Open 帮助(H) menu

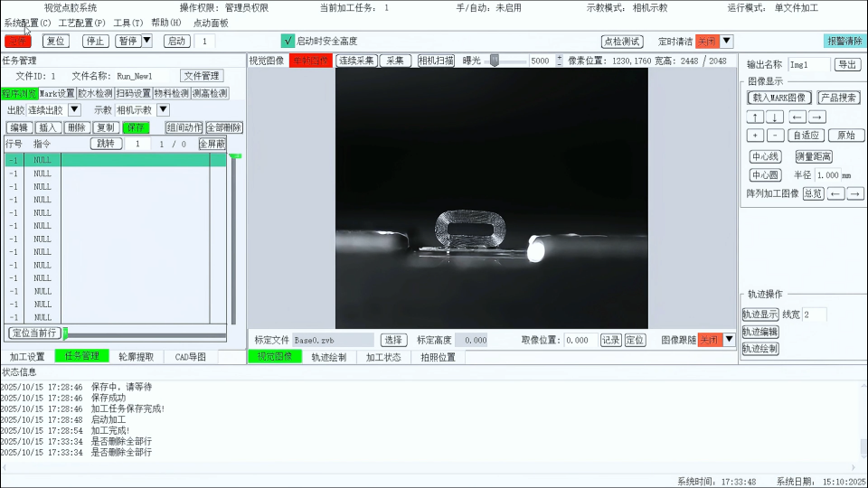click(x=166, y=23)
